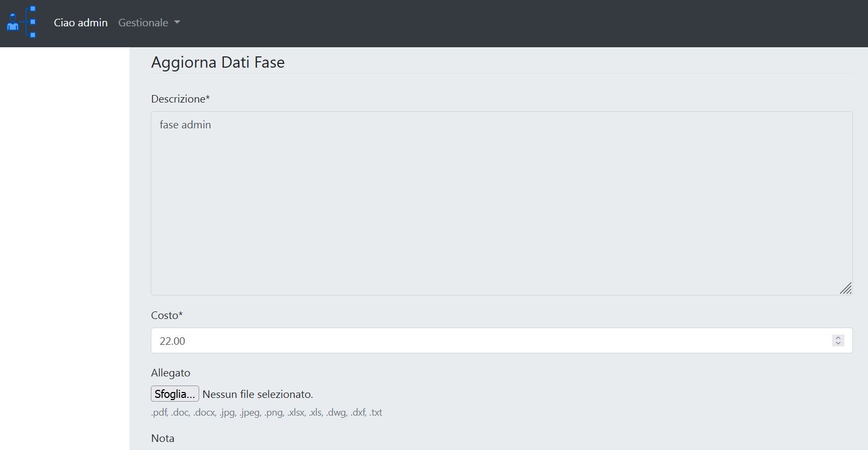The height and width of the screenshot is (450, 868).
Task: Place cursor on 'fase admin' text
Action: tap(185, 125)
